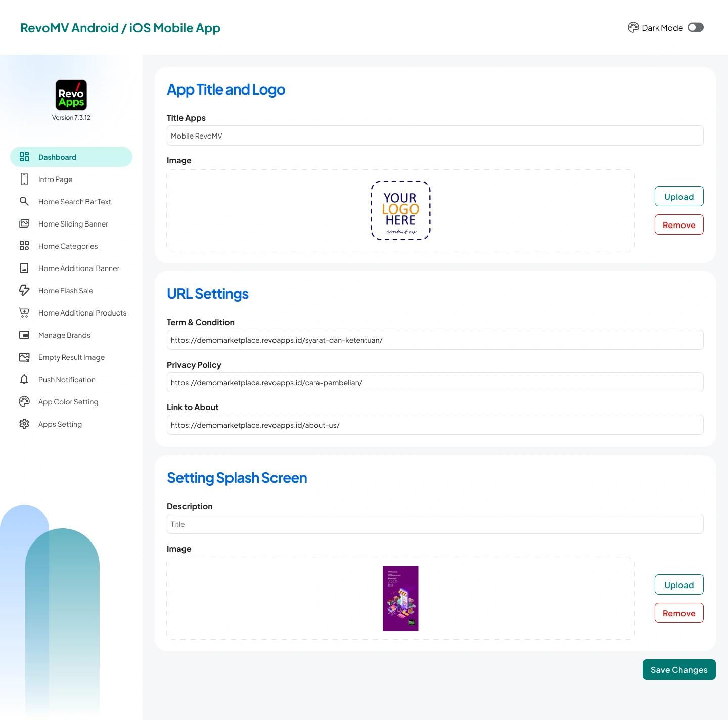Click the Empty Result Image icon
Screen dimensions: 728x720
click(x=24, y=357)
